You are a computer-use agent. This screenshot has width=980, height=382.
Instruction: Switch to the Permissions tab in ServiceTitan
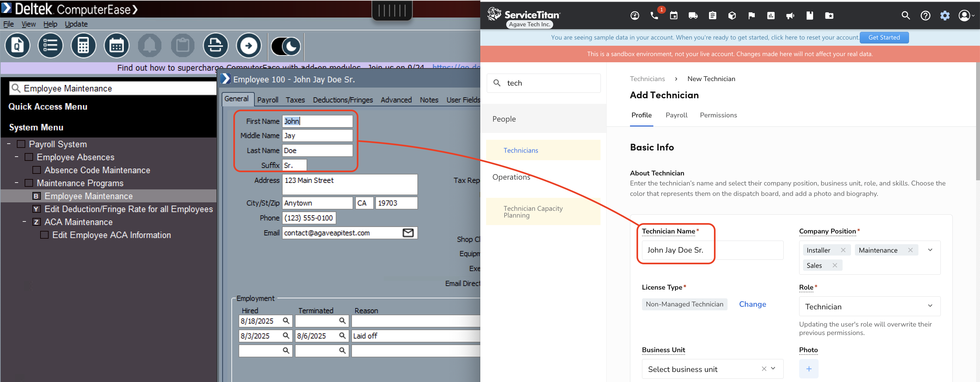click(x=718, y=115)
